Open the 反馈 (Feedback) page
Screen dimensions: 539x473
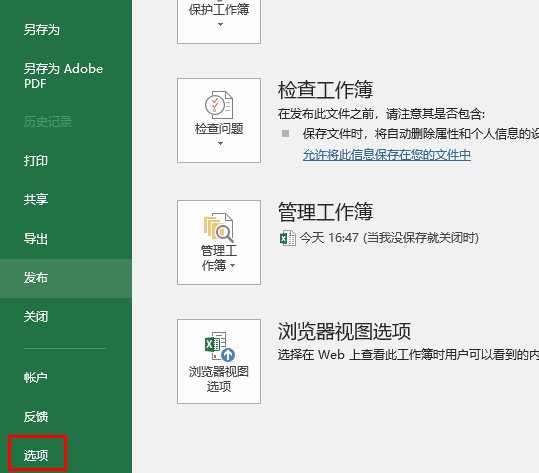tap(35, 417)
